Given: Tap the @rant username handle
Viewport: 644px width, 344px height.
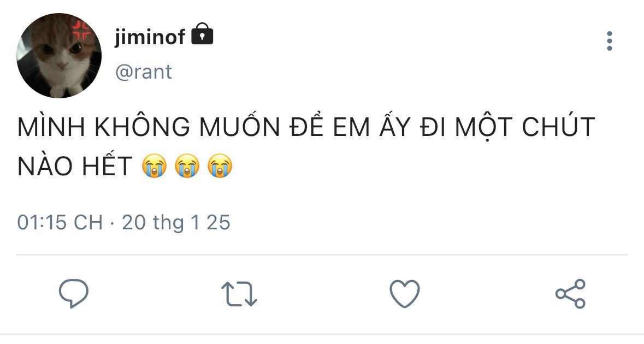Looking at the screenshot, I should click(143, 72).
